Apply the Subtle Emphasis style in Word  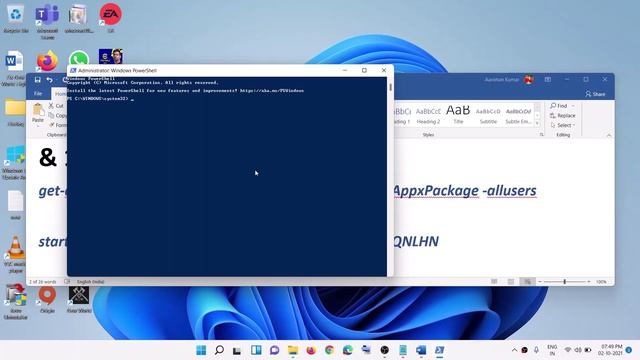click(x=518, y=115)
